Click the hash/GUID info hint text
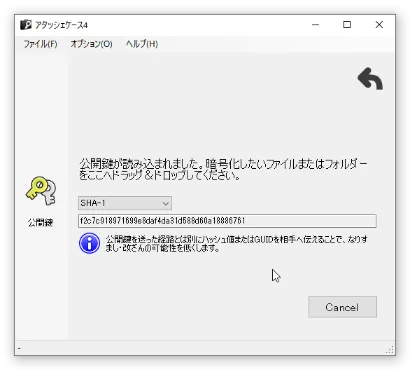410x370 pixels. coord(237,244)
